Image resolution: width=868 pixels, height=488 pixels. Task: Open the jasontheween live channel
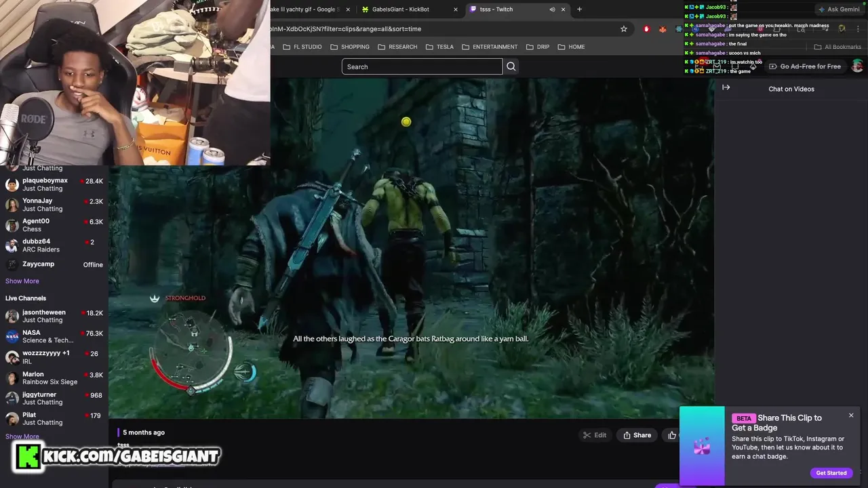54,317
